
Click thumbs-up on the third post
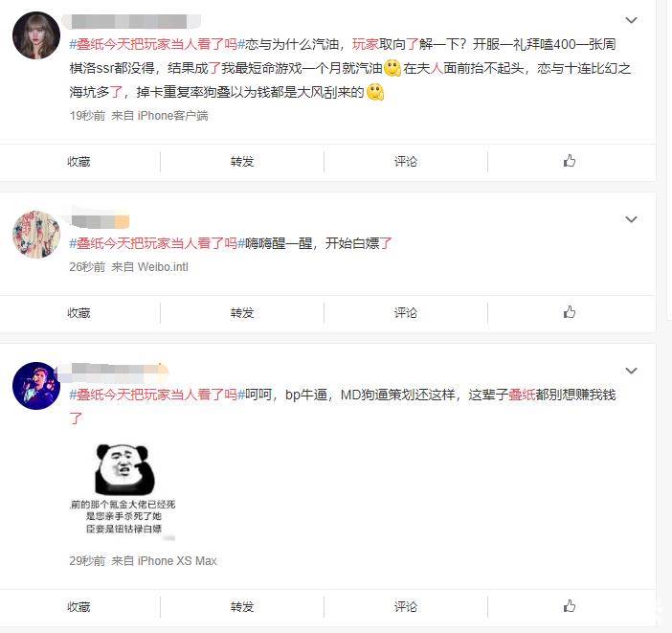coord(570,606)
